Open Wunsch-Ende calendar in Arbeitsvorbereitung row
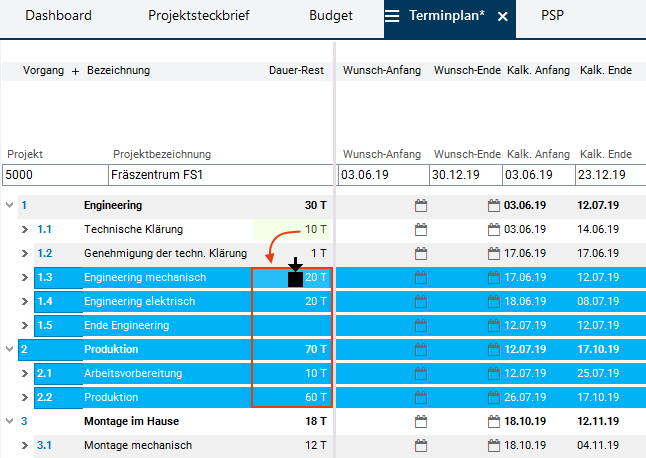The image size is (646, 458). tap(493, 374)
